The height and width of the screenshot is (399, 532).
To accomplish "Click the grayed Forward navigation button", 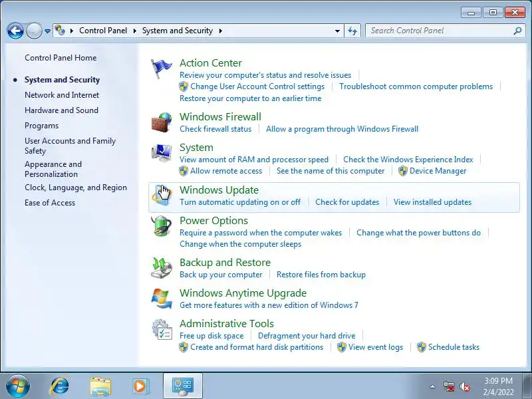I will coord(34,31).
